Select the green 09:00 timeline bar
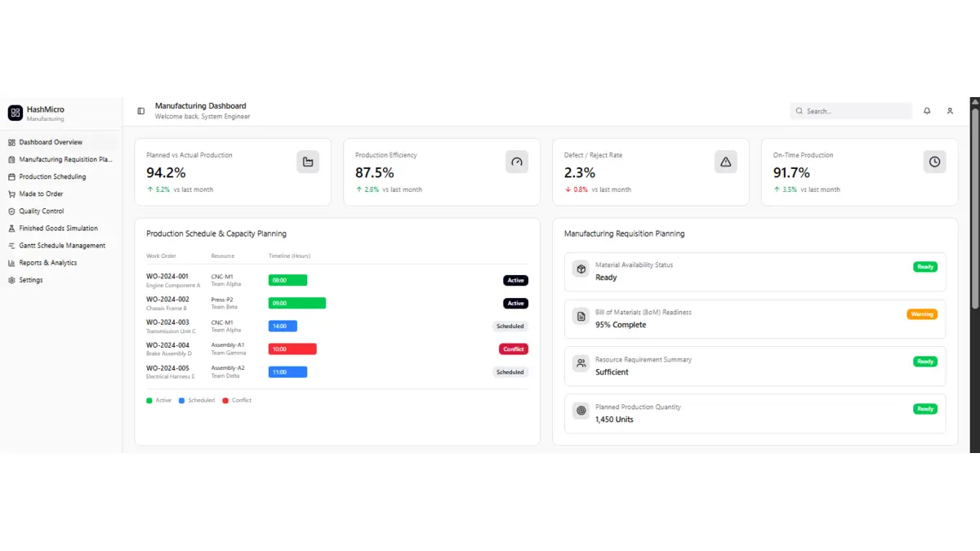This screenshot has width=980, height=551. pyautogui.click(x=296, y=303)
